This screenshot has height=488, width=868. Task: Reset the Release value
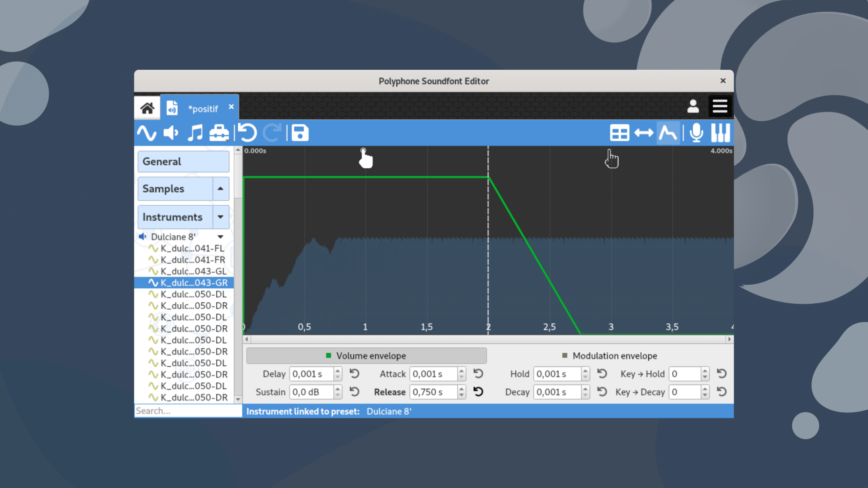click(x=478, y=392)
